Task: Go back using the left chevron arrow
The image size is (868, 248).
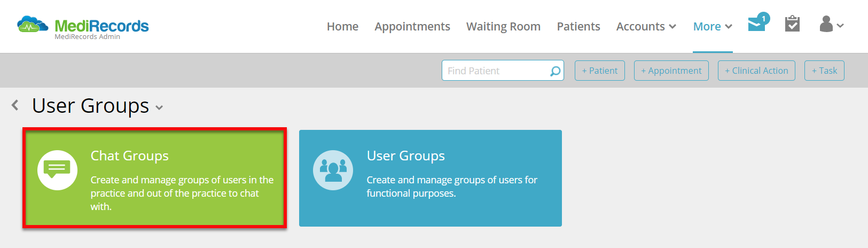Action: (x=15, y=105)
